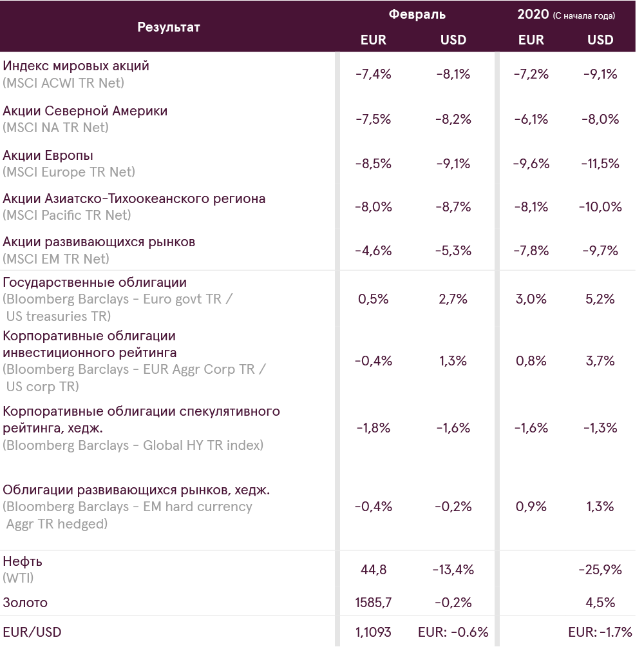The width and height of the screenshot is (644, 649).
Task: Select the 'Золото' row label
Action: pyautogui.click(x=25, y=603)
